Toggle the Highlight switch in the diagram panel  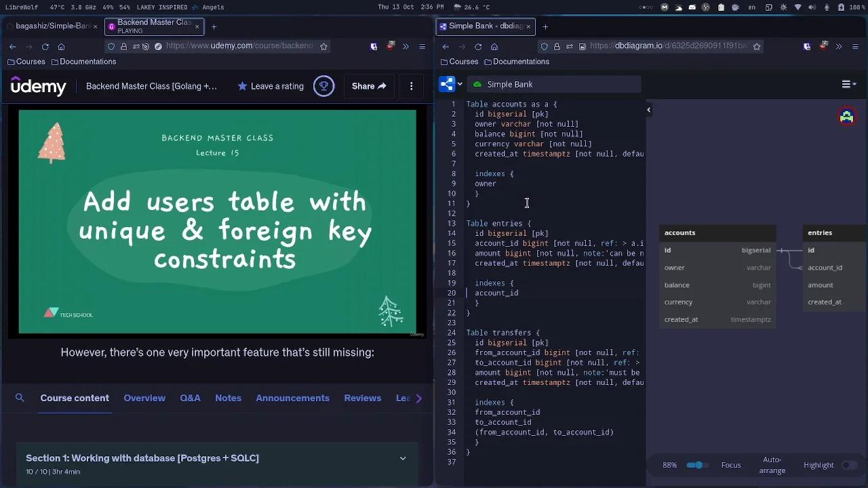850,465
